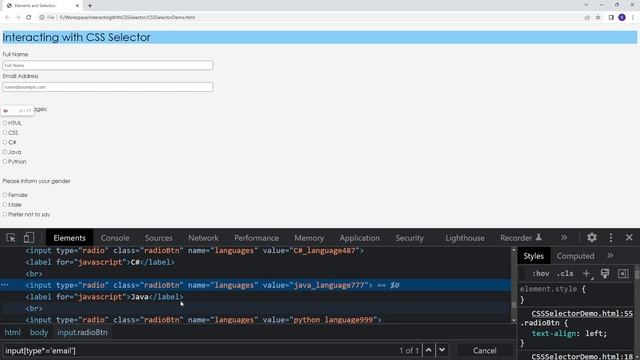The width and height of the screenshot is (640, 360).
Task: Toggle the device toolbar icon
Action: pyautogui.click(x=29, y=238)
